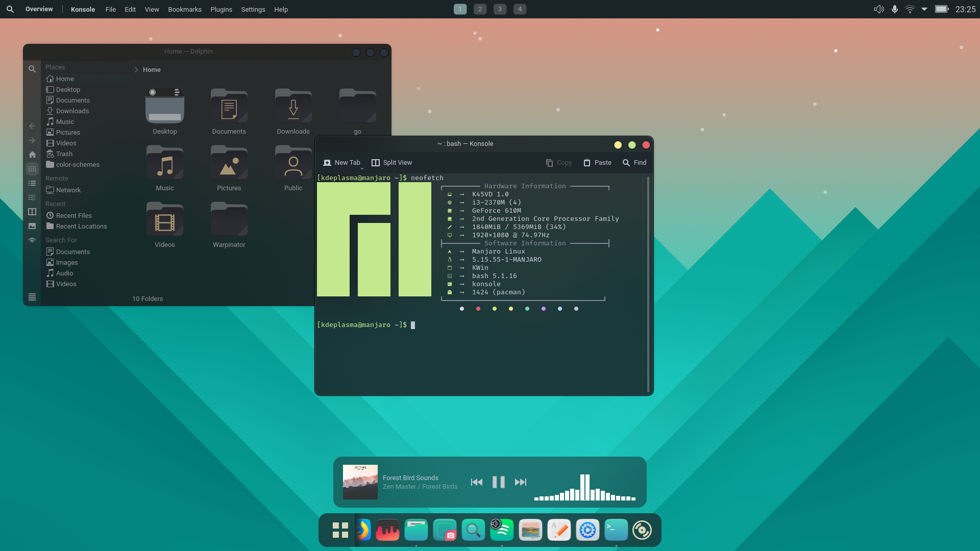Open the Settings menu
Viewport: 980px width, 551px height.
pyautogui.click(x=253, y=9)
